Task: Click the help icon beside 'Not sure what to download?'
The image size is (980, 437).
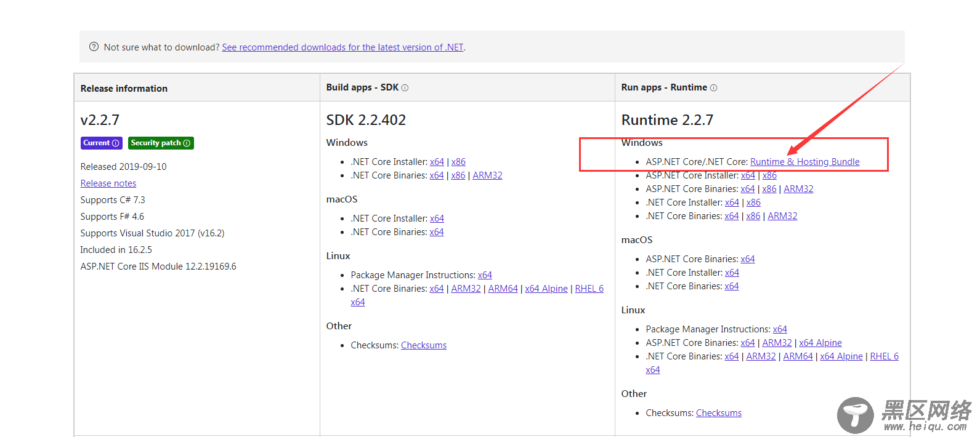Action: click(94, 47)
